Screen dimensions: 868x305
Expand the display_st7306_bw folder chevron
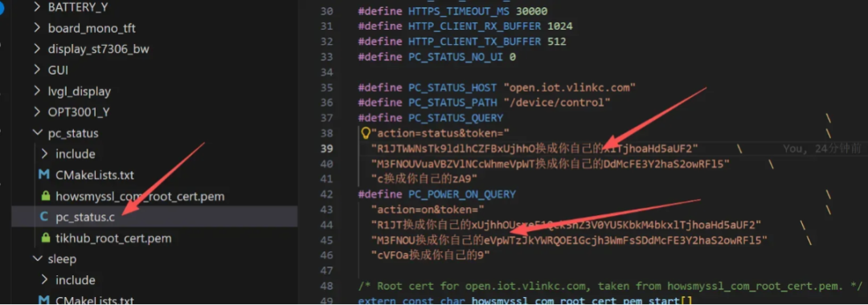[37, 49]
